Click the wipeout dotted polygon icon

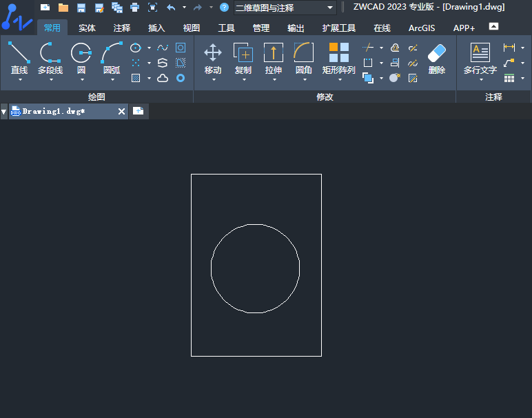[181, 63]
